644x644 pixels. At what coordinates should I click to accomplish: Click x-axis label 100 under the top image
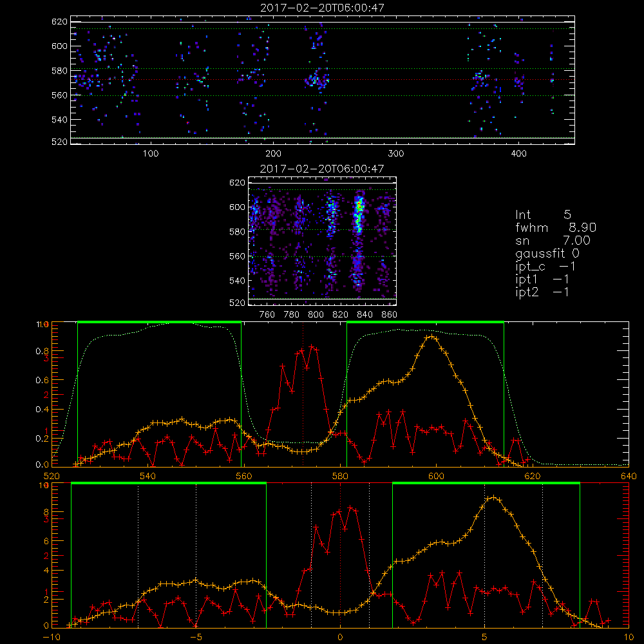(151, 154)
